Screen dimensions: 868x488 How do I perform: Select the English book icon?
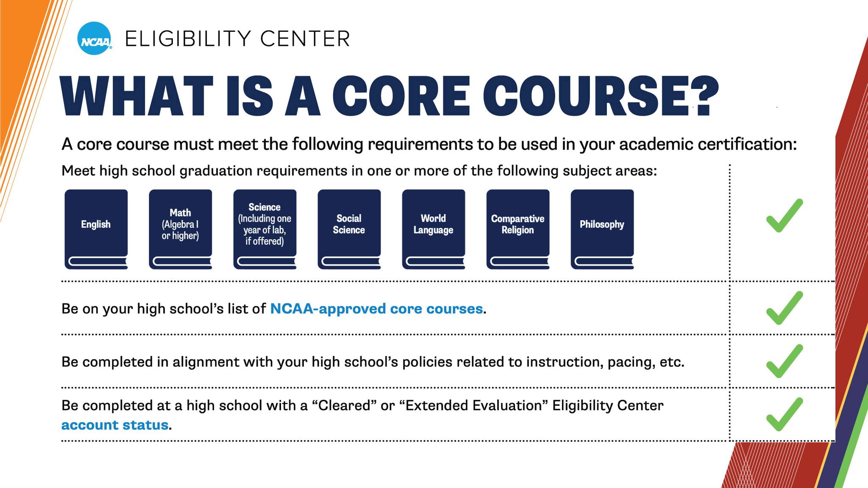pyautogui.click(x=96, y=229)
